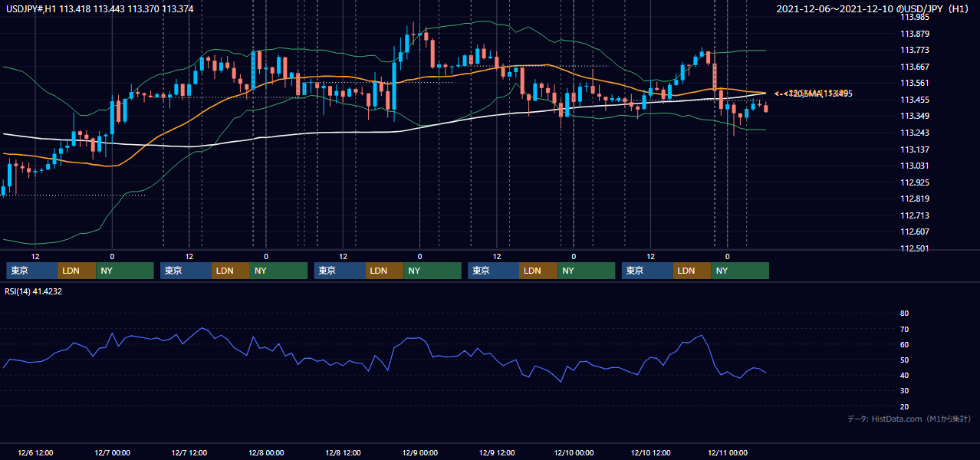This screenshot has height=460, width=980.
Task: Click the 12/8 00:00 time axis label
Action: (266, 452)
